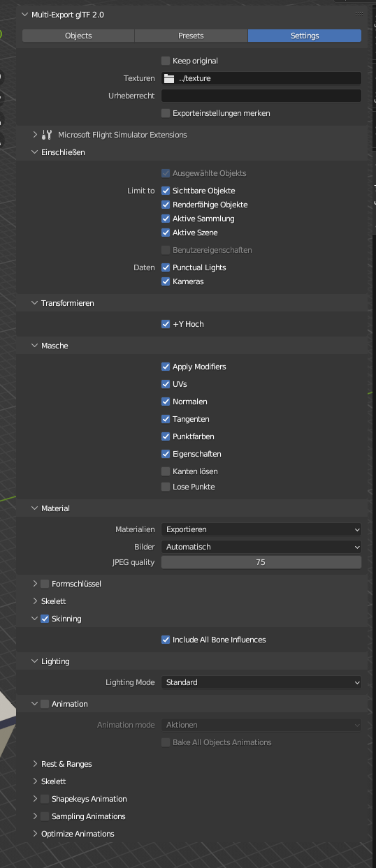
Task: Click the folder icon in Texturen field
Action: [x=170, y=78]
